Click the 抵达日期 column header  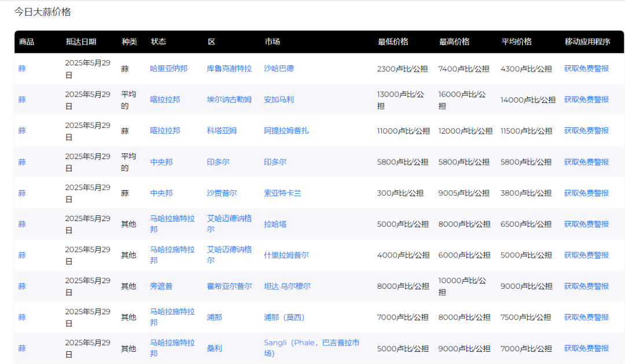pos(81,42)
